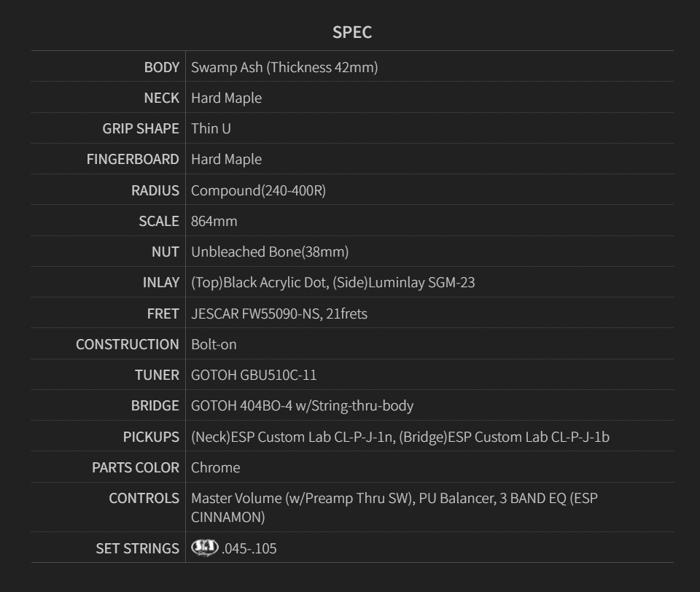The image size is (700, 592).
Task: Select the GRIP SHAPE label
Action: point(141,128)
